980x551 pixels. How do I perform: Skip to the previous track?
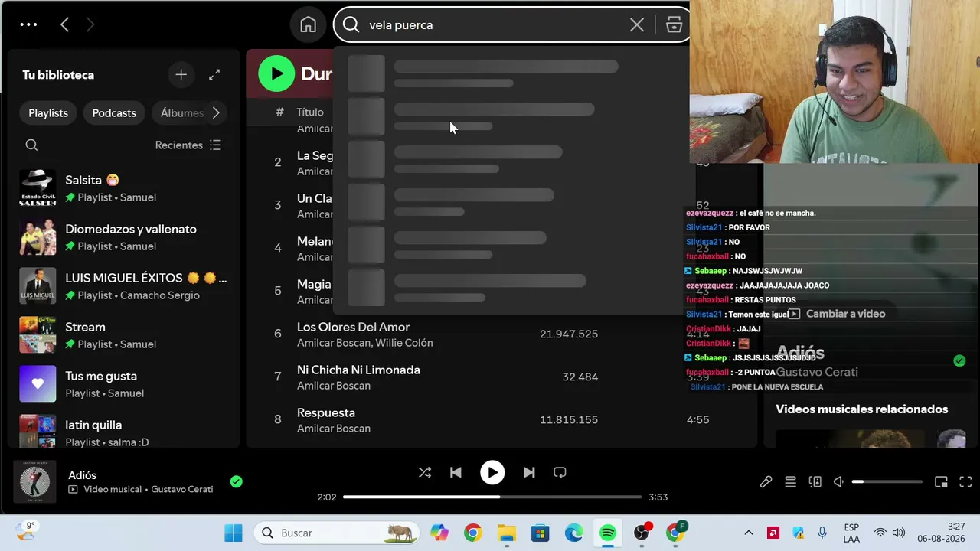(x=456, y=472)
